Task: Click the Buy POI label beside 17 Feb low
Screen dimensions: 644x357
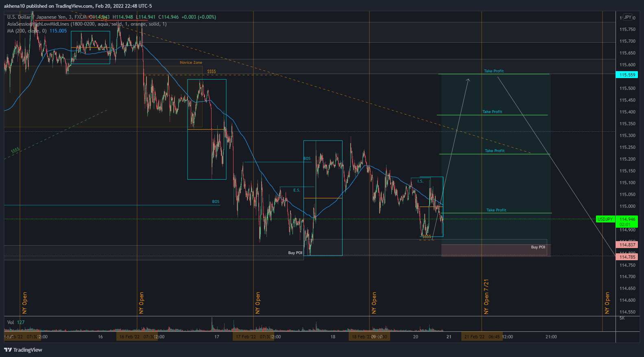Action: [x=295, y=253]
